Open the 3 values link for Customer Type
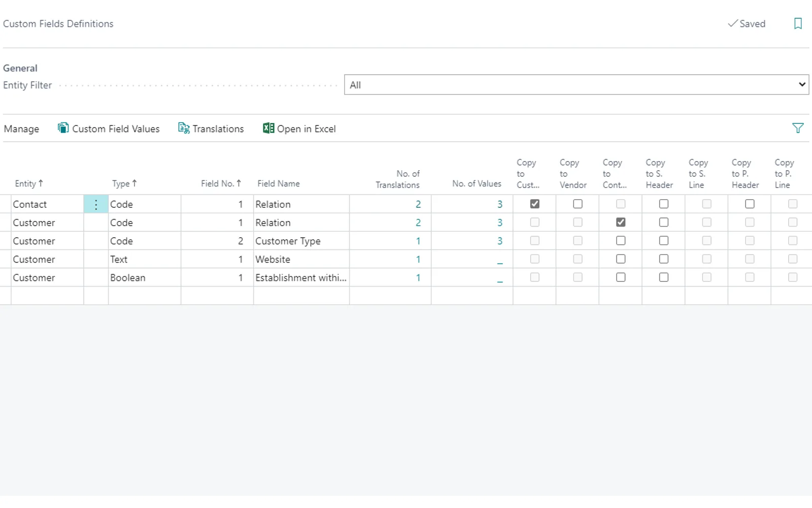 [500, 241]
